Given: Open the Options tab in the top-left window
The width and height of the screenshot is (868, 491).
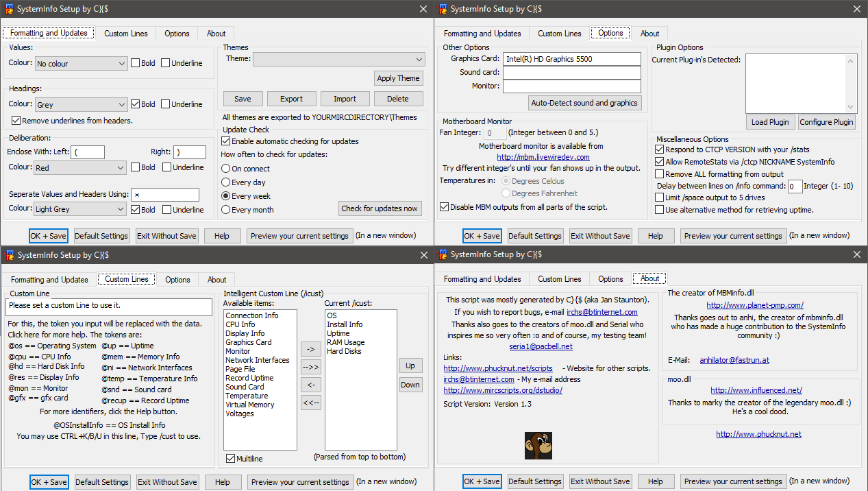Looking at the screenshot, I should pyautogui.click(x=177, y=32).
